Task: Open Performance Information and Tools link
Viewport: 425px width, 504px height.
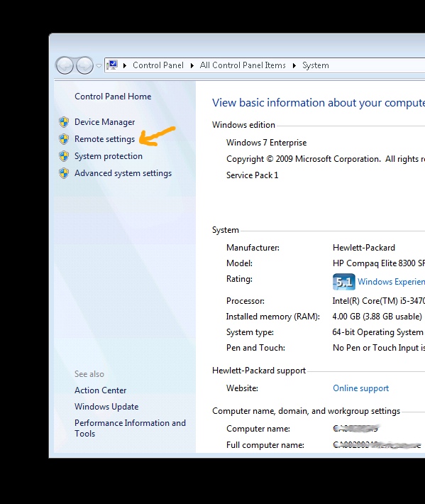Action: point(130,428)
